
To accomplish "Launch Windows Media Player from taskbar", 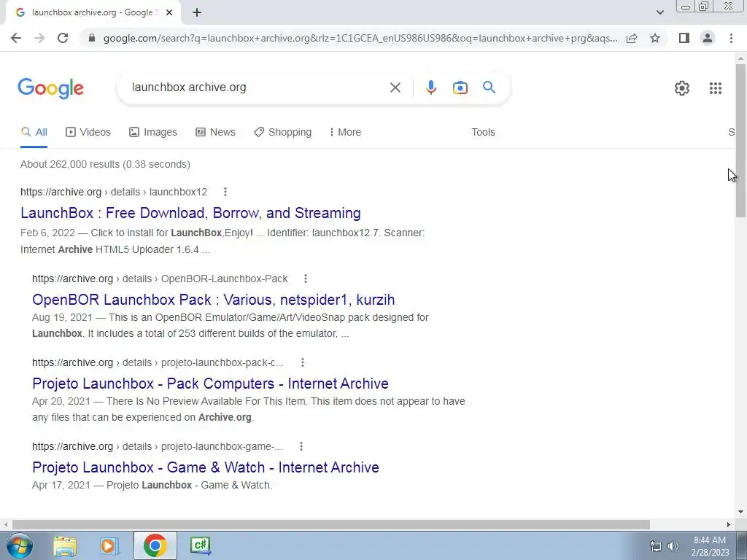I will 109,545.
